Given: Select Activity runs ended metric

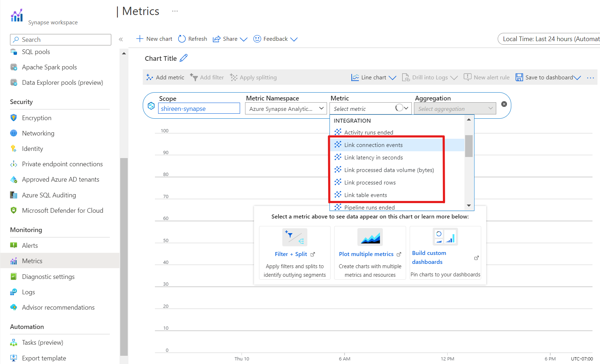Looking at the screenshot, I should point(397,132).
